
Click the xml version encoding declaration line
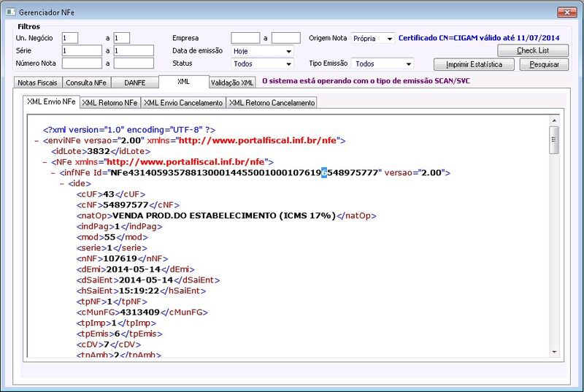[x=129, y=130]
